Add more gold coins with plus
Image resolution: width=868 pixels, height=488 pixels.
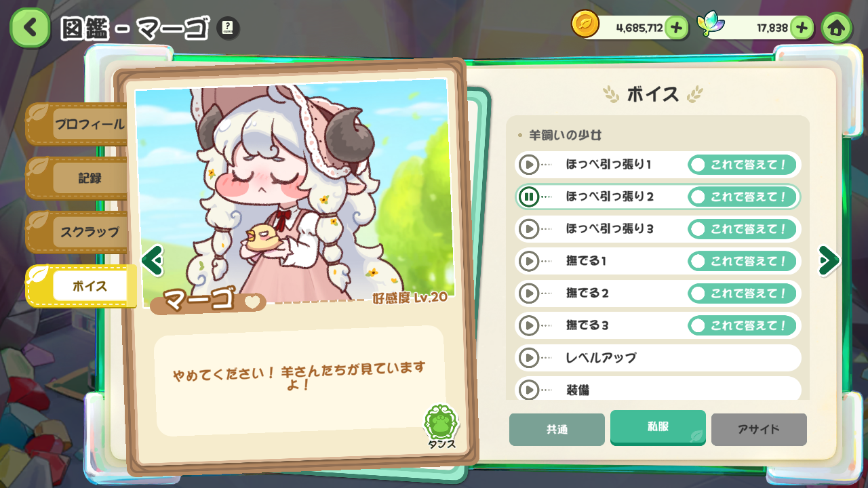coord(676,28)
